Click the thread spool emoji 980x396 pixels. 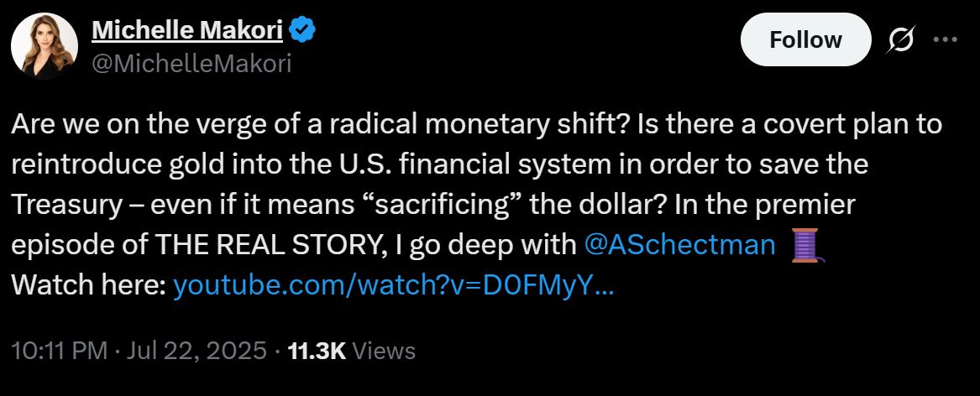(804, 245)
